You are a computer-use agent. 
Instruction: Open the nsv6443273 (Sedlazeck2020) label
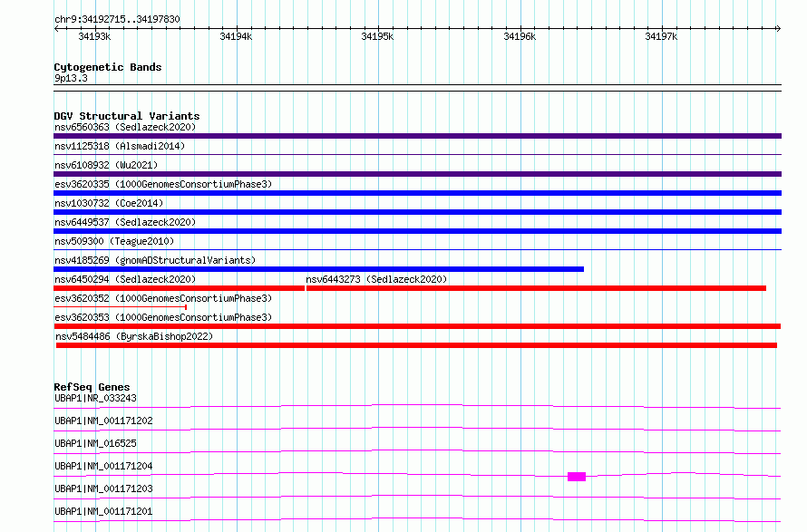pyautogui.click(x=376, y=279)
